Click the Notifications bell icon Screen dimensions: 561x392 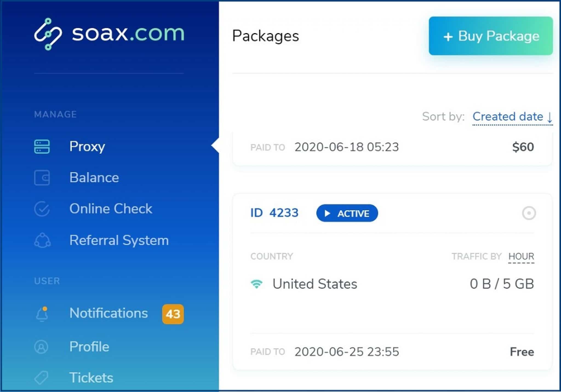(42, 314)
